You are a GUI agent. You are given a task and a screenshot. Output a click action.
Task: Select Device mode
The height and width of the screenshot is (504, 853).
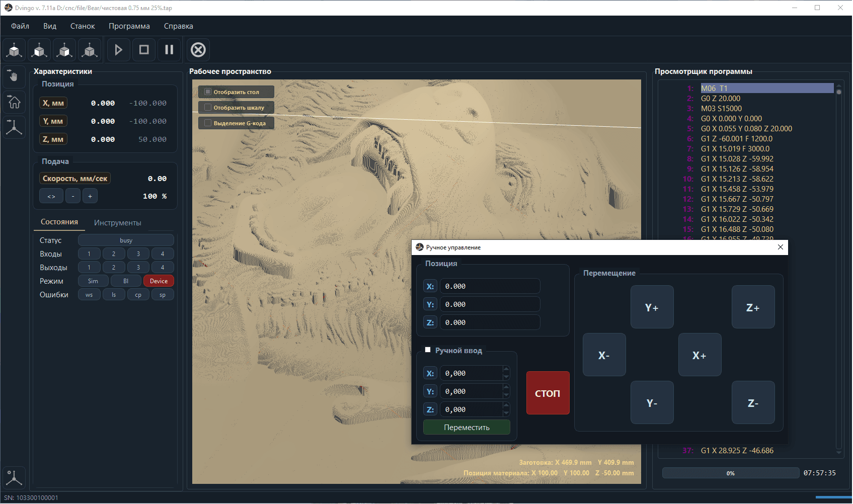click(x=159, y=281)
